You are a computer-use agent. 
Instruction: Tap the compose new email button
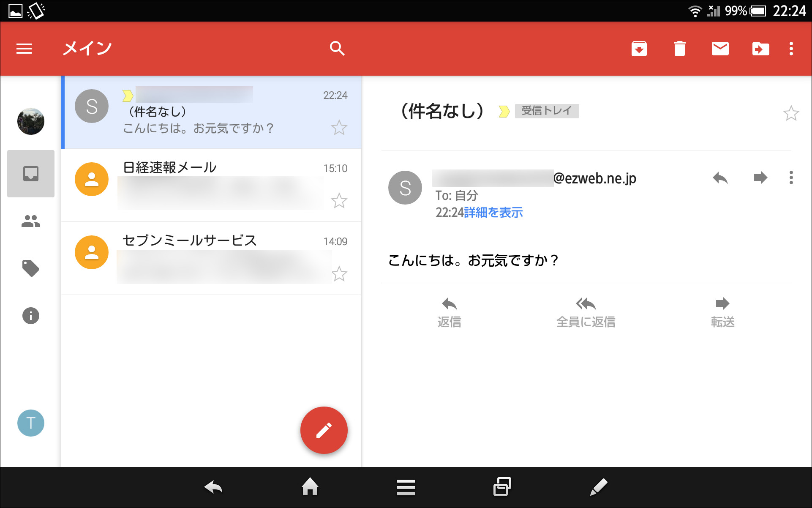pyautogui.click(x=324, y=430)
